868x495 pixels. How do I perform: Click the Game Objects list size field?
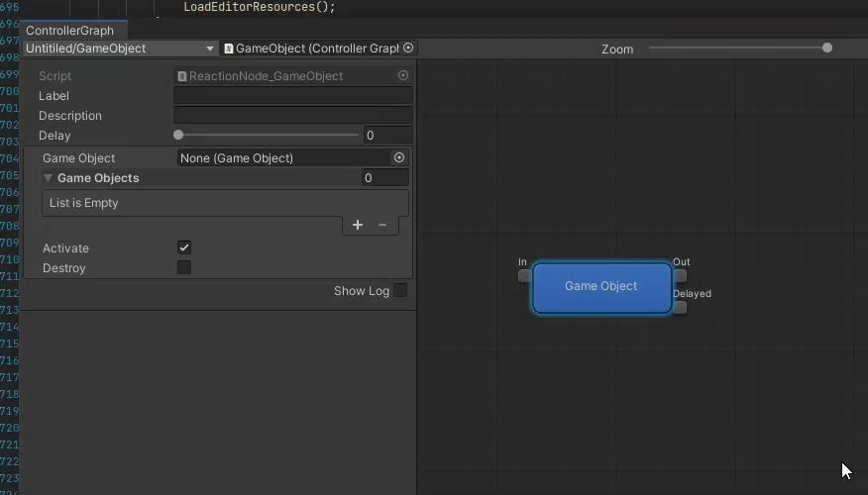[x=385, y=177]
